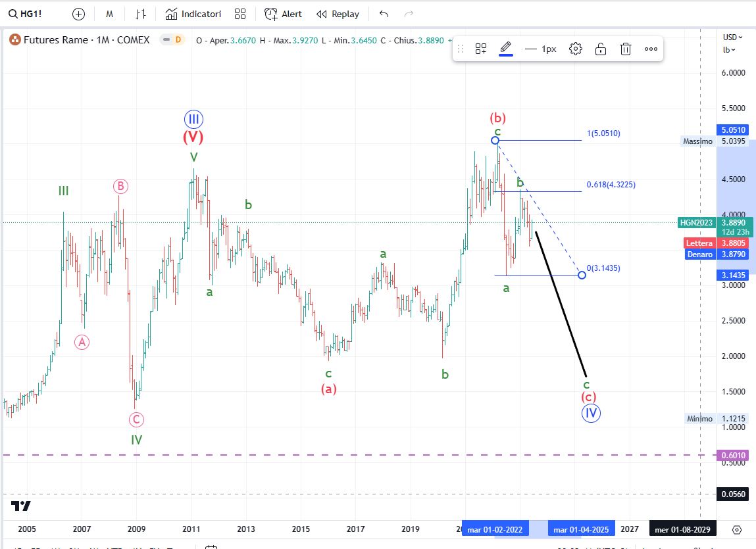Click the black 0.0560 price label

(x=733, y=494)
